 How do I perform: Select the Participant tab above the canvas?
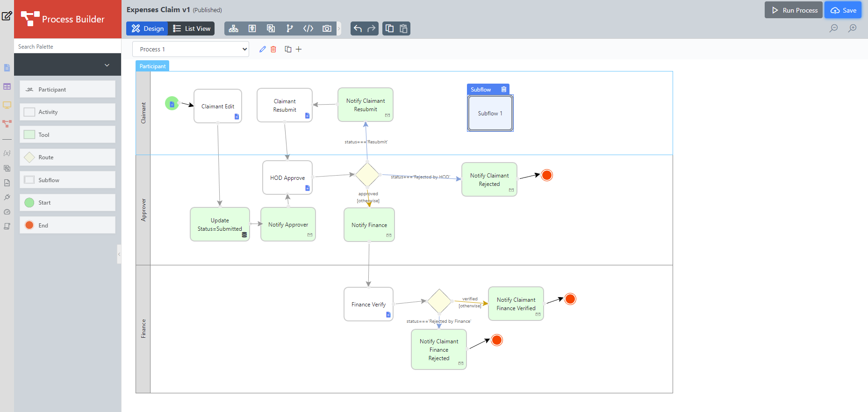coord(152,66)
